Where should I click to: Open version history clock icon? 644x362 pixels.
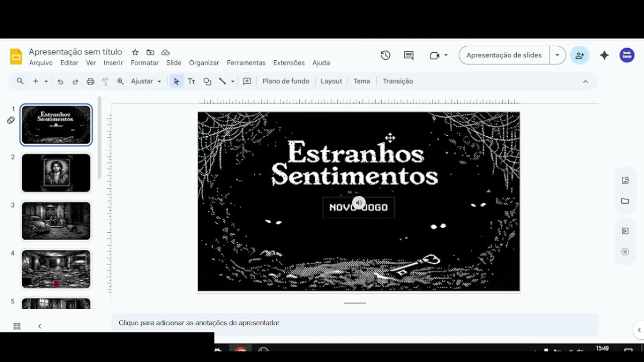(385, 55)
